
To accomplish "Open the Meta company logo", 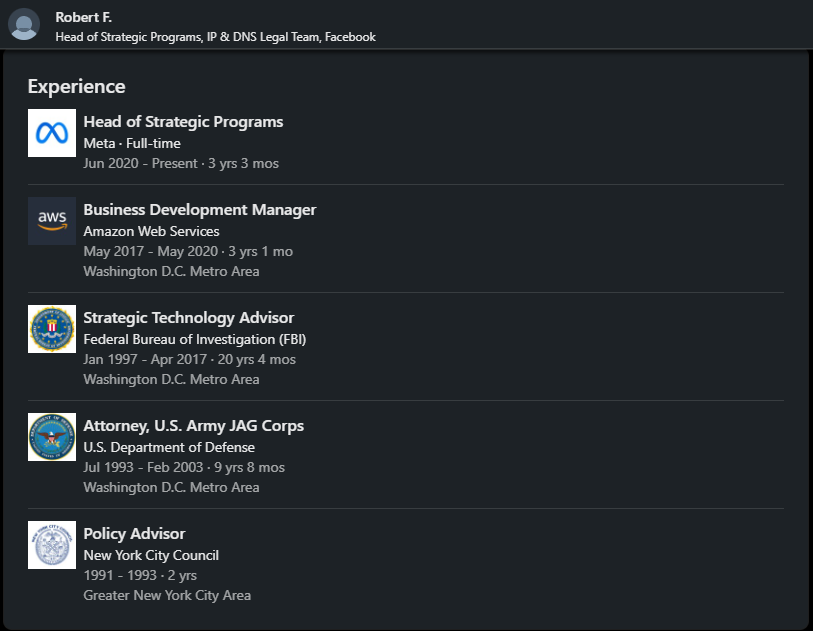I will tap(52, 133).
